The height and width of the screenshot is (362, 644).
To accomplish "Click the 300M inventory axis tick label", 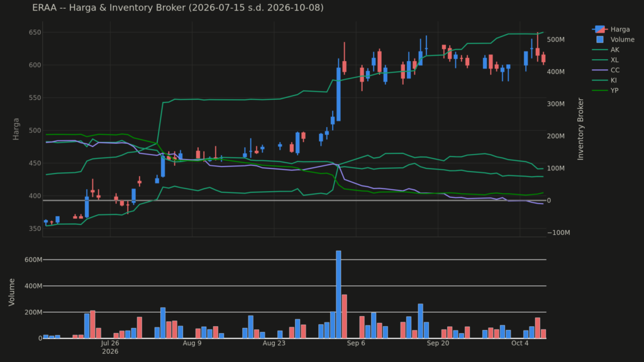I will pos(556,104).
